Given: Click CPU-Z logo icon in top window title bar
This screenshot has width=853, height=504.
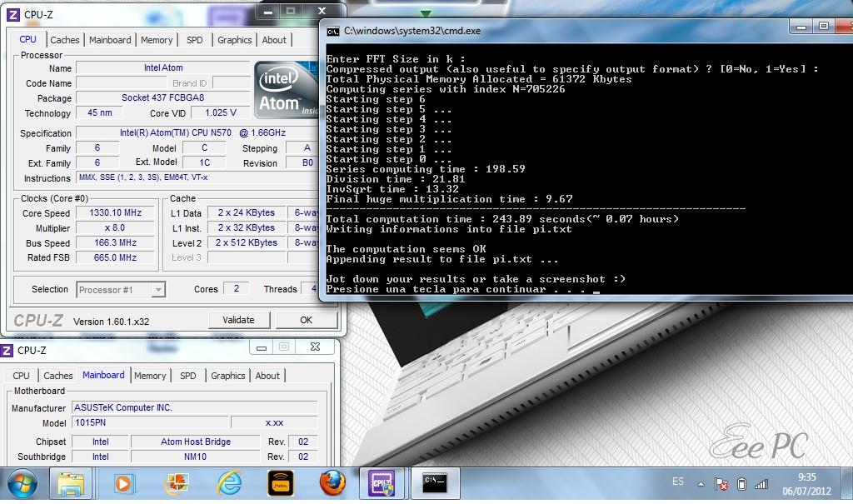Looking at the screenshot, I should pyautogui.click(x=13, y=15).
